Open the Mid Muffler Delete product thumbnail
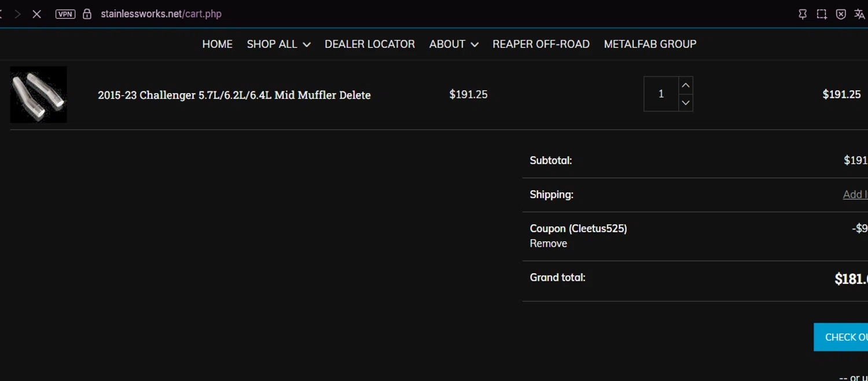The height and width of the screenshot is (381, 868). tap(39, 94)
